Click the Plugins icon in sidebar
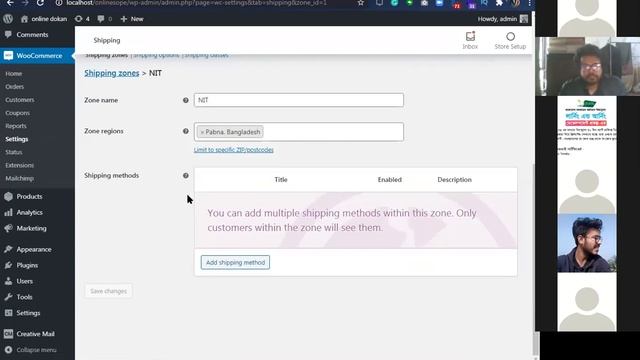This screenshot has width=640, height=360. tap(8, 265)
